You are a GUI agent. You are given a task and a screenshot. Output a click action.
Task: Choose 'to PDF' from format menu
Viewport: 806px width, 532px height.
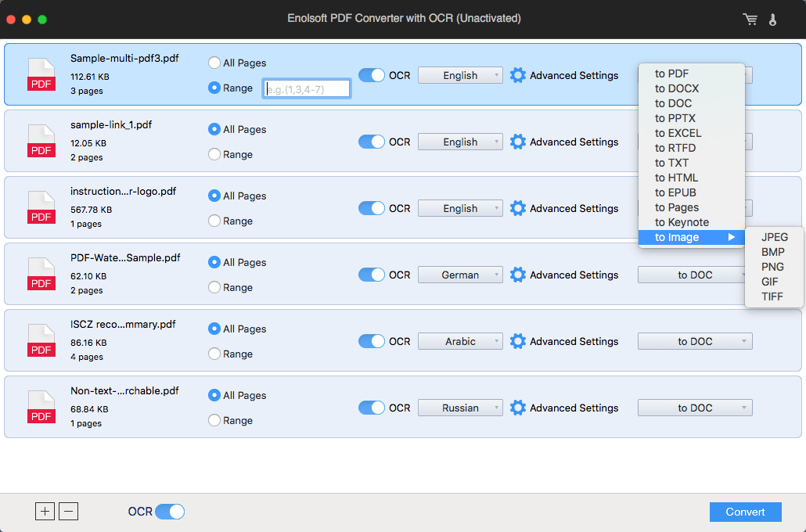[692, 74]
